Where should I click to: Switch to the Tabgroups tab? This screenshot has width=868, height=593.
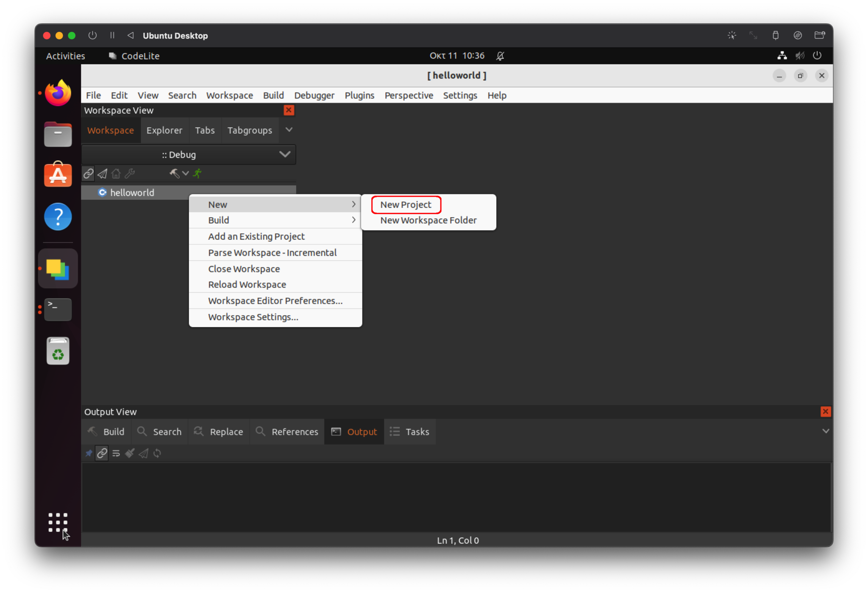[250, 130]
